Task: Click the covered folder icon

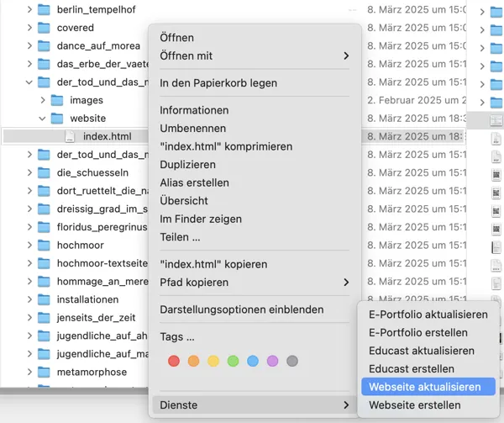Action: [x=44, y=28]
